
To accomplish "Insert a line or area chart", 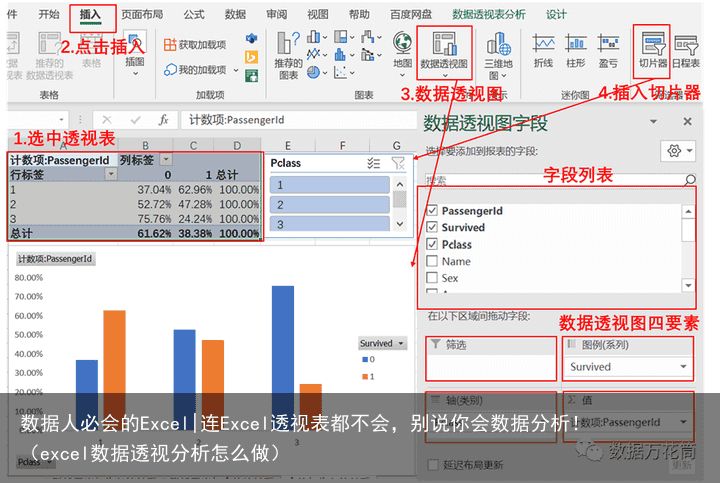I will click(317, 55).
